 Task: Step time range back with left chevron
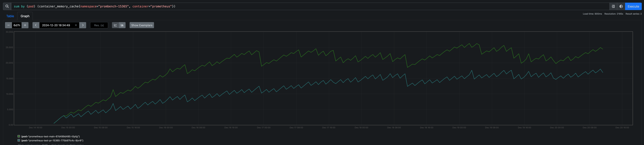(36, 25)
